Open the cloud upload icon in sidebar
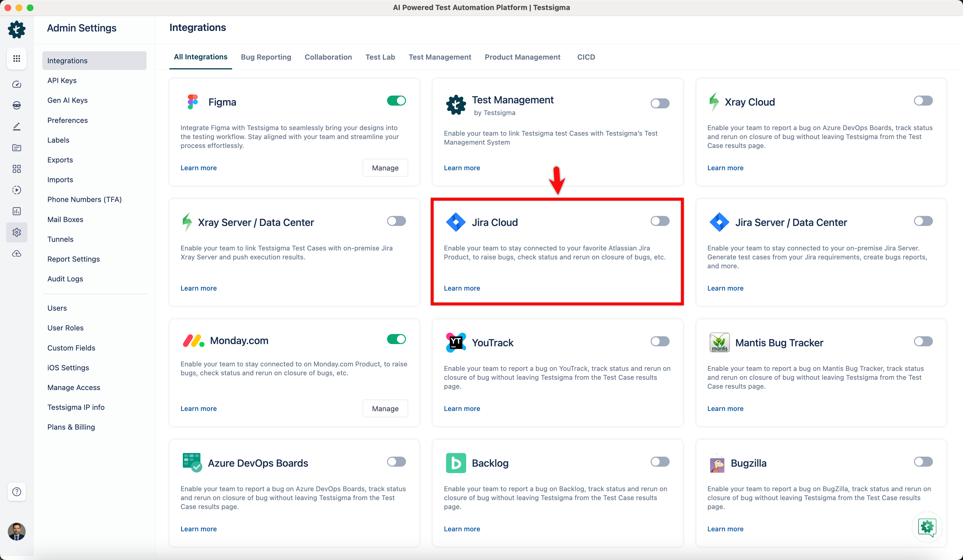Viewport: 963px width, 560px height. (16, 253)
